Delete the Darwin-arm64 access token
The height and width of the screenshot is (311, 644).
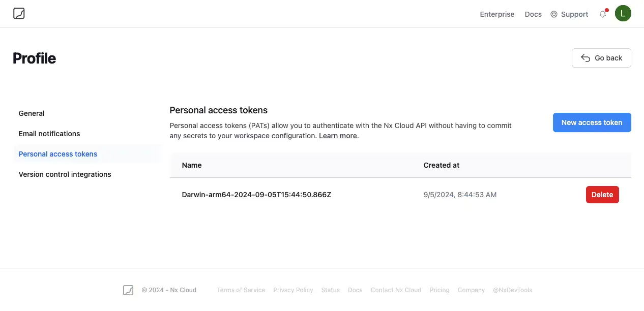coord(602,195)
